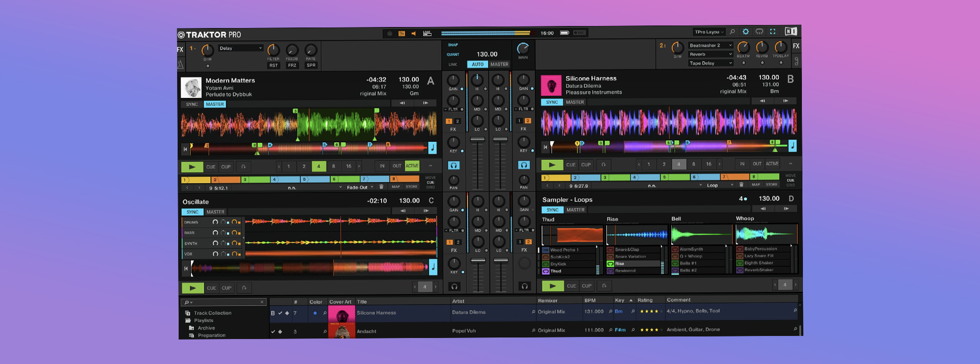
Task: Play Deck A with green play button
Action: (x=192, y=167)
